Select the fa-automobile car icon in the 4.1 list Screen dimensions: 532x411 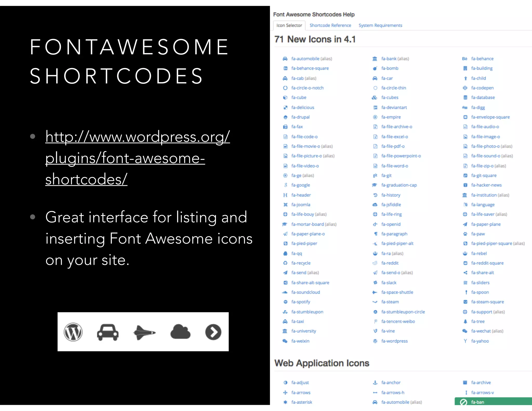click(285, 59)
